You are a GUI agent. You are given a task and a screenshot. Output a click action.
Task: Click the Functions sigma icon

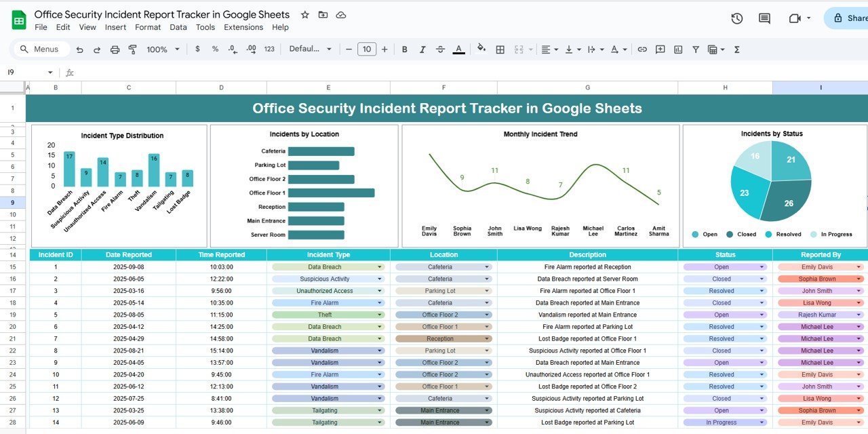tap(736, 50)
